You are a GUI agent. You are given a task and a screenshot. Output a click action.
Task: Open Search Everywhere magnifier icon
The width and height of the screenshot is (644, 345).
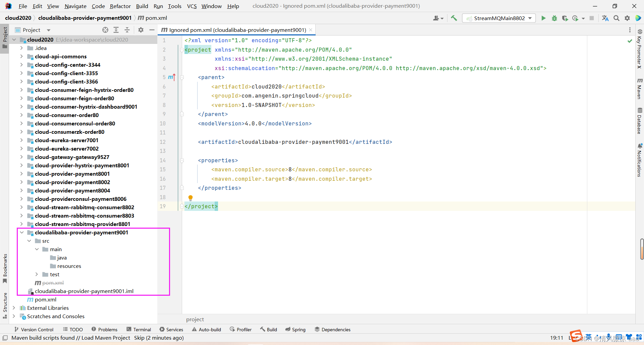coord(616,18)
